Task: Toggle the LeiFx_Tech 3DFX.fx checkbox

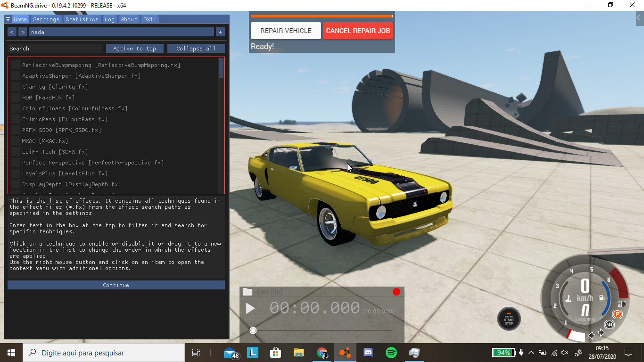Action: click(x=16, y=152)
